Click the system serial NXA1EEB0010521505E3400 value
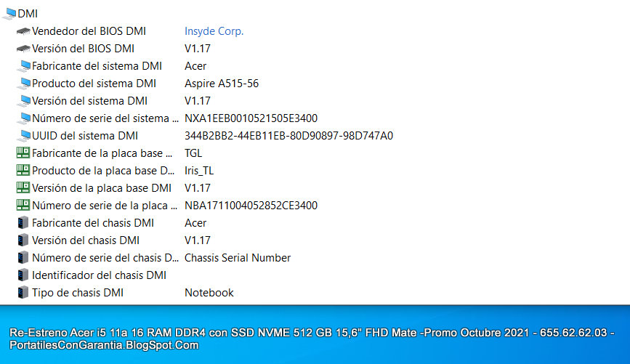The width and height of the screenshot is (630, 364). click(x=251, y=118)
